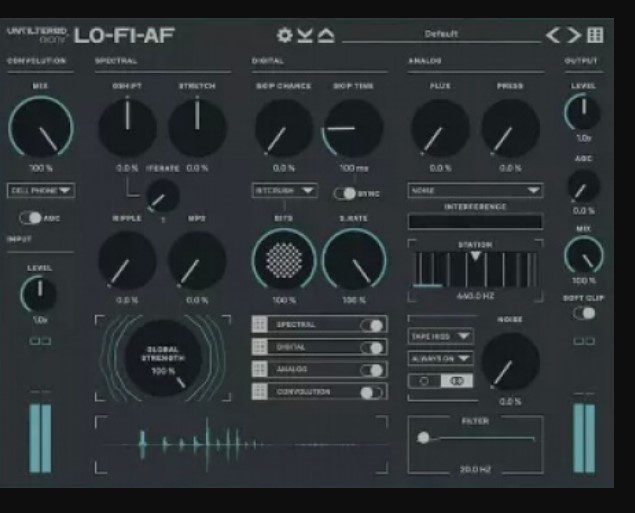Screen dimensions: 635x513
Task: Click the MP3 knob
Action: [197, 260]
